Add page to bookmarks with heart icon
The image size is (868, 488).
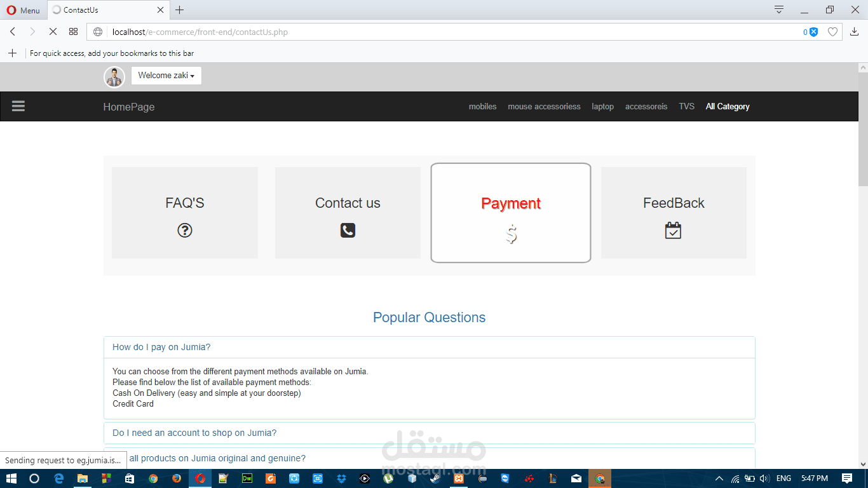[x=832, y=32]
